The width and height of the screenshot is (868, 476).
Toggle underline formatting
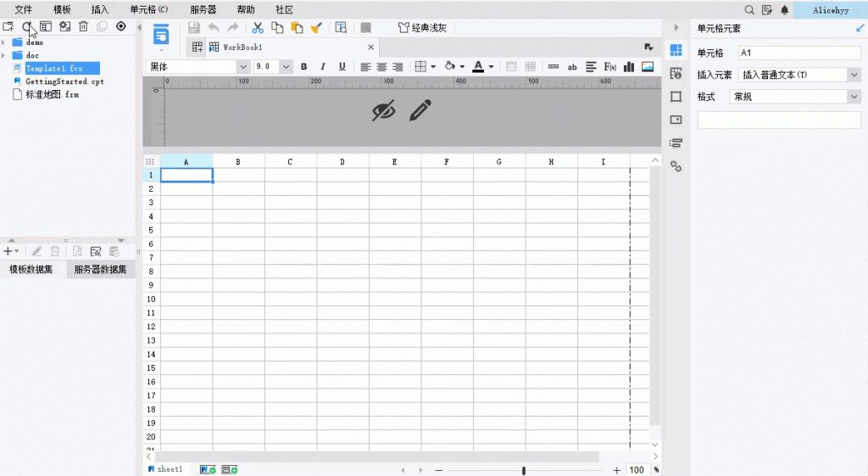pyautogui.click(x=342, y=67)
